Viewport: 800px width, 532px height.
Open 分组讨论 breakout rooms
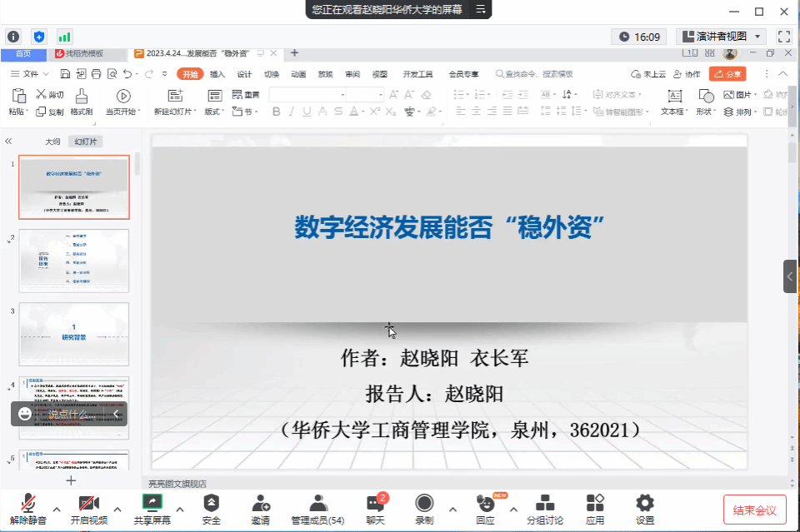coord(545,509)
